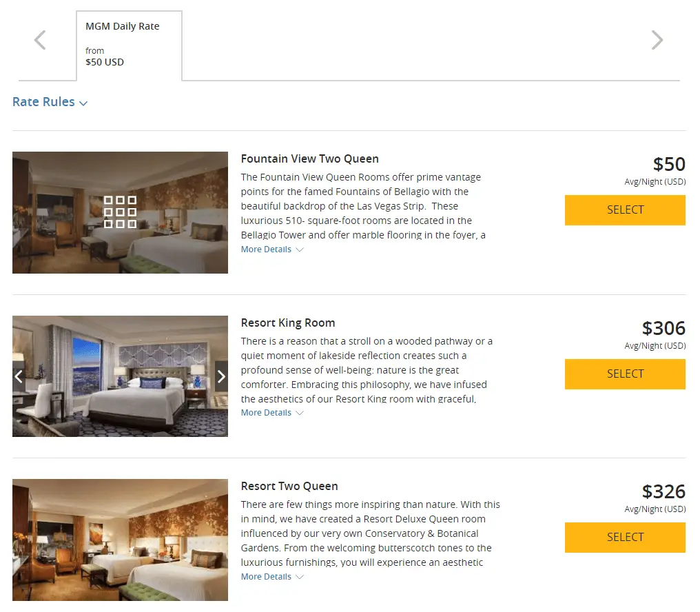Click the Rate Rules chevron arrow
700x612 pixels.
83,103
